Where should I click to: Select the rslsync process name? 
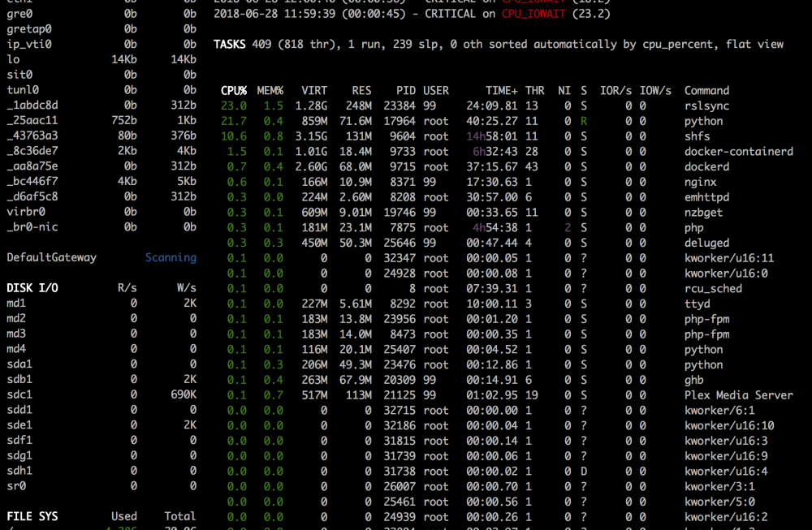tap(706, 106)
